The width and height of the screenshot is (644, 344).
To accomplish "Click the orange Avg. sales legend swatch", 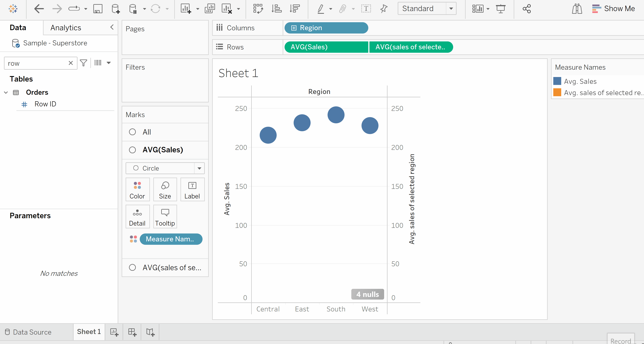I will tap(557, 93).
